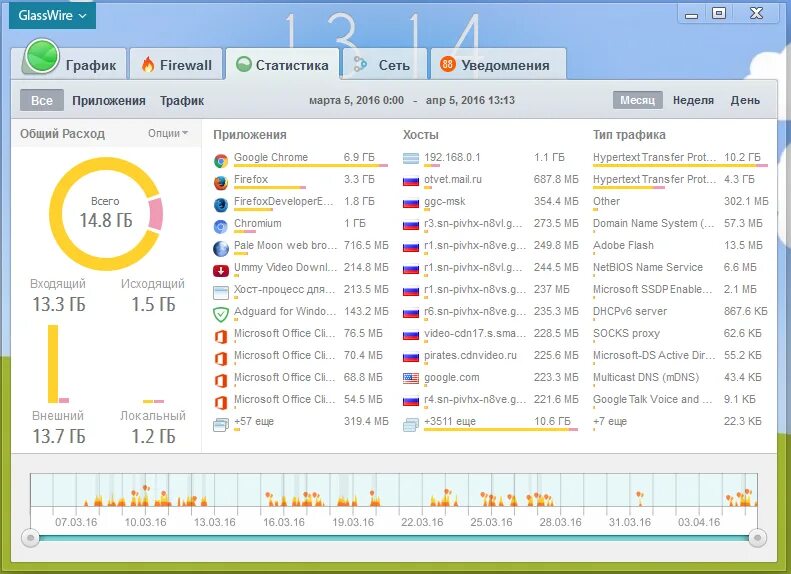The height and width of the screenshot is (574, 791).
Task: Filter statistics by Трафик
Action: click(x=182, y=101)
